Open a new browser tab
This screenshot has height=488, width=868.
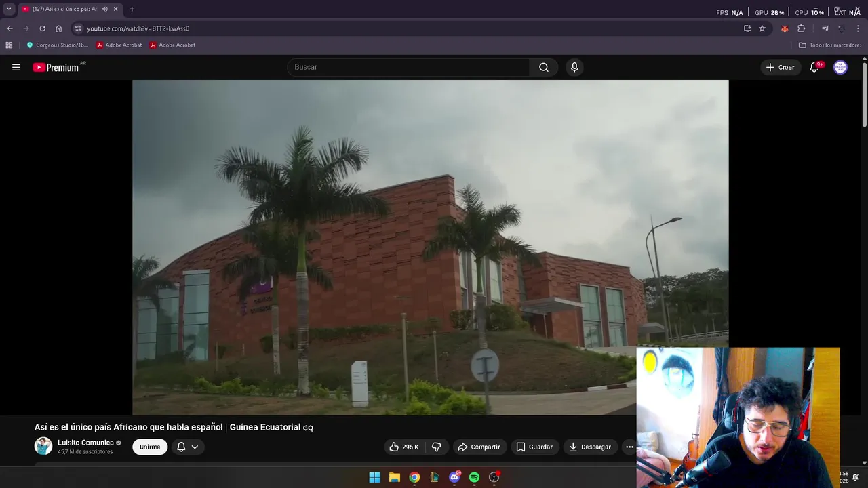click(132, 9)
